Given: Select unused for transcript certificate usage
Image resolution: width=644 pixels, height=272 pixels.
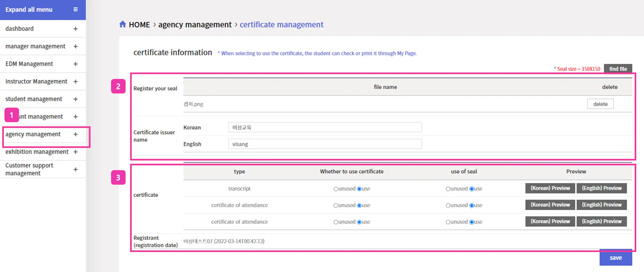Looking at the screenshot, I should (x=336, y=189).
